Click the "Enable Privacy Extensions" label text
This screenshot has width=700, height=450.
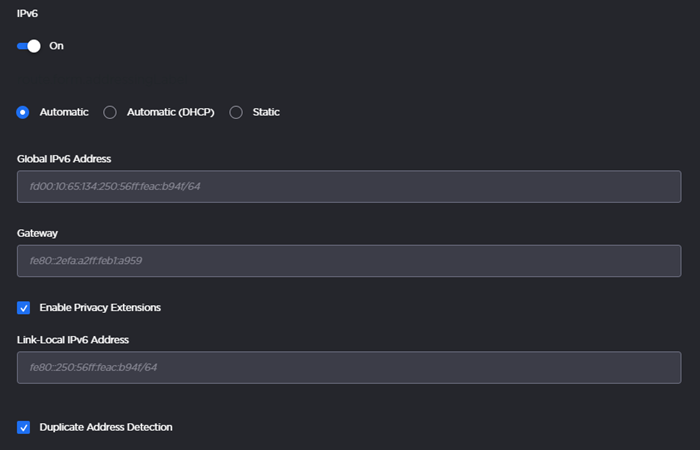(x=100, y=307)
